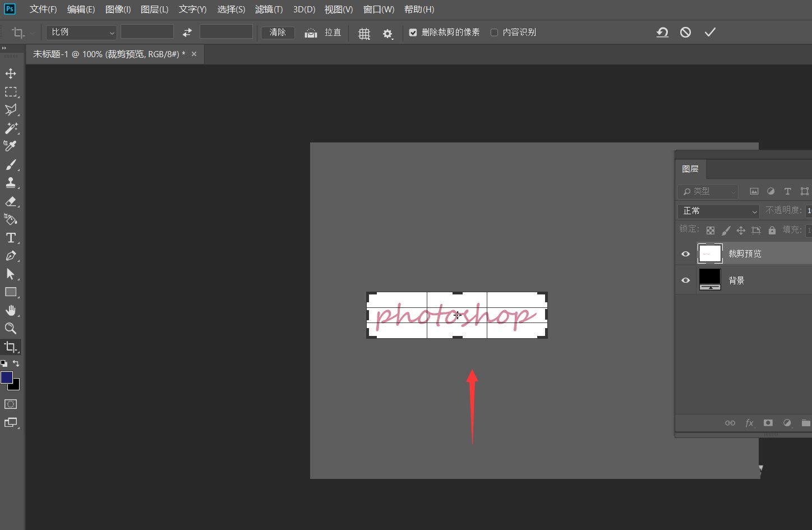Toggle Delete Cropped Pixels checkbox

click(413, 33)
